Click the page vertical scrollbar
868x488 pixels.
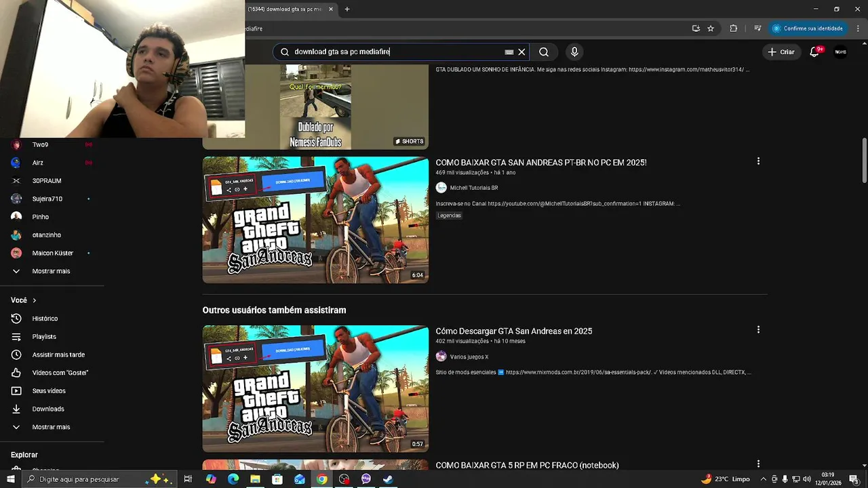pyautogui.click(x=864, y=160)
